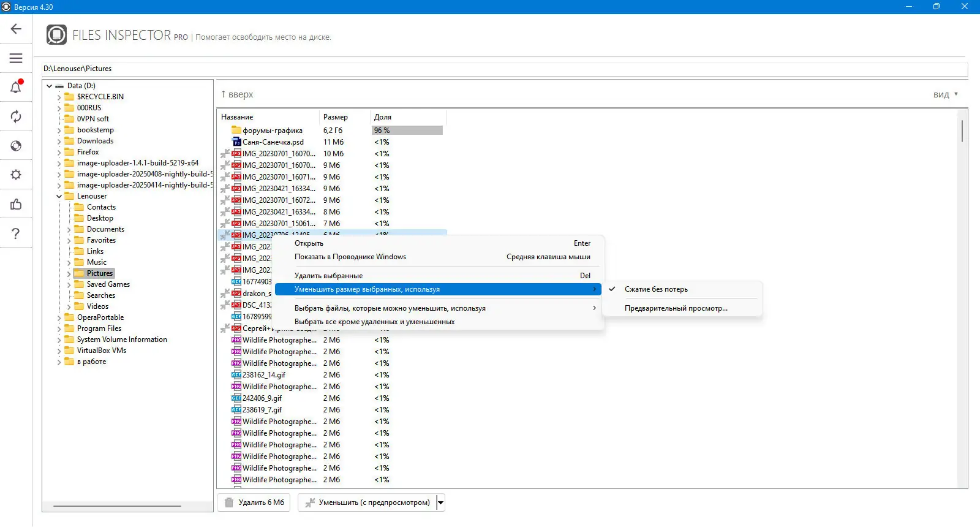Open the hamburger menu icon
The height and width of the screenshot is (527, 980).
[x=16, y=58]
